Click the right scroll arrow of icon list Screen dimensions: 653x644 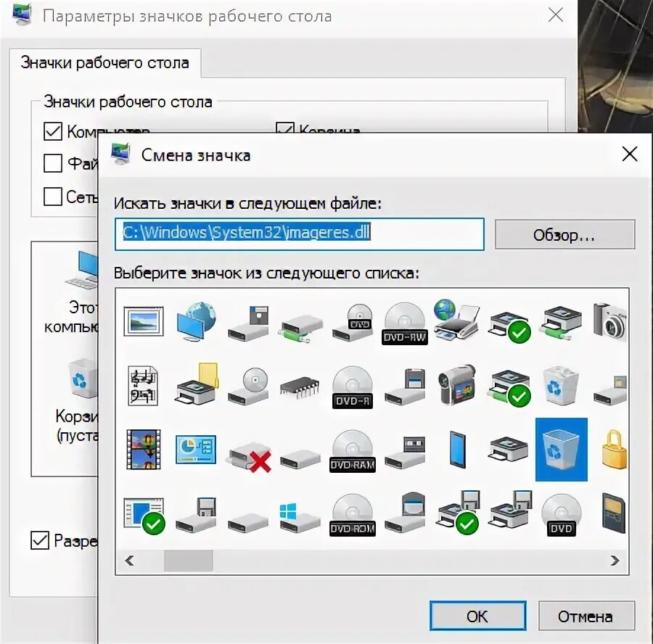[615, 561]
